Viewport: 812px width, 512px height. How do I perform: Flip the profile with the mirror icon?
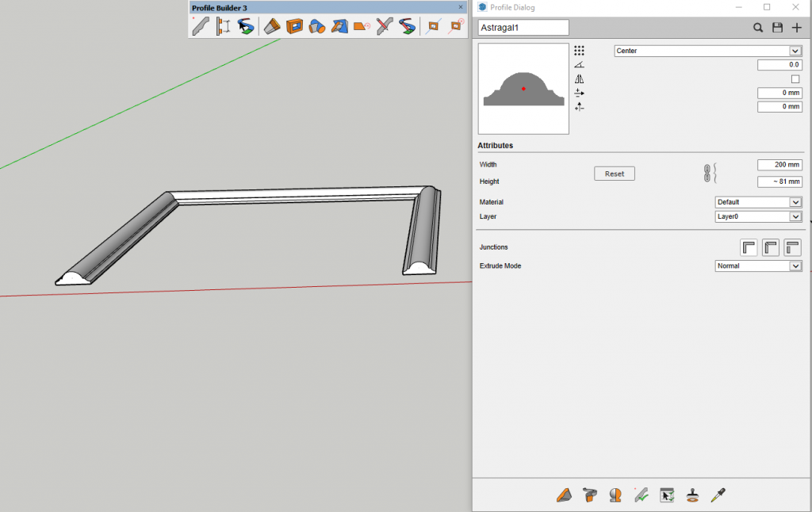pyautogui.click(x=580, y=78)
